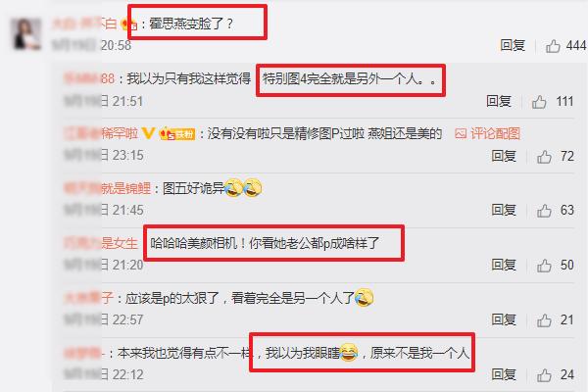The image size is (588, 392).
Task: Click 回复 on the 22:12 comment
Action: (504, 374)
